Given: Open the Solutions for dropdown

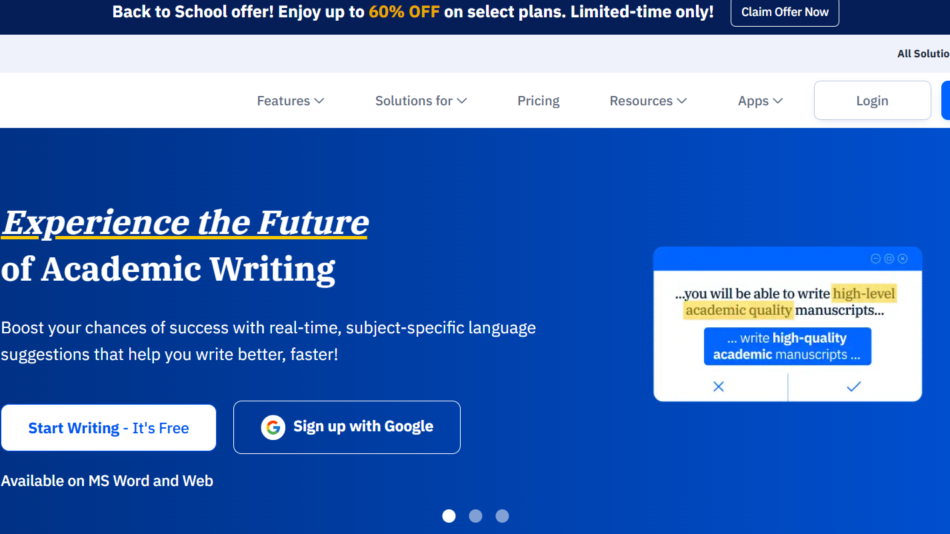Looking at the screenshot, I should 421,101.
